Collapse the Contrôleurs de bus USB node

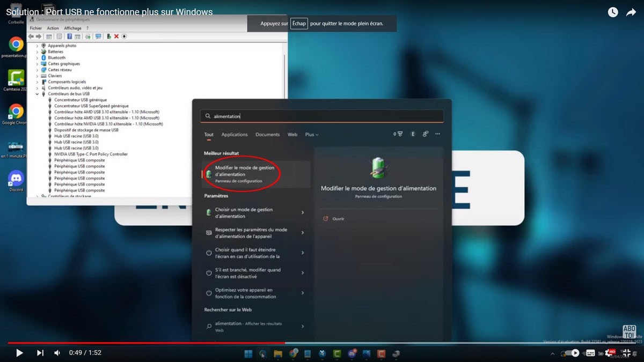pyautogui.click(x=37, y=94)
